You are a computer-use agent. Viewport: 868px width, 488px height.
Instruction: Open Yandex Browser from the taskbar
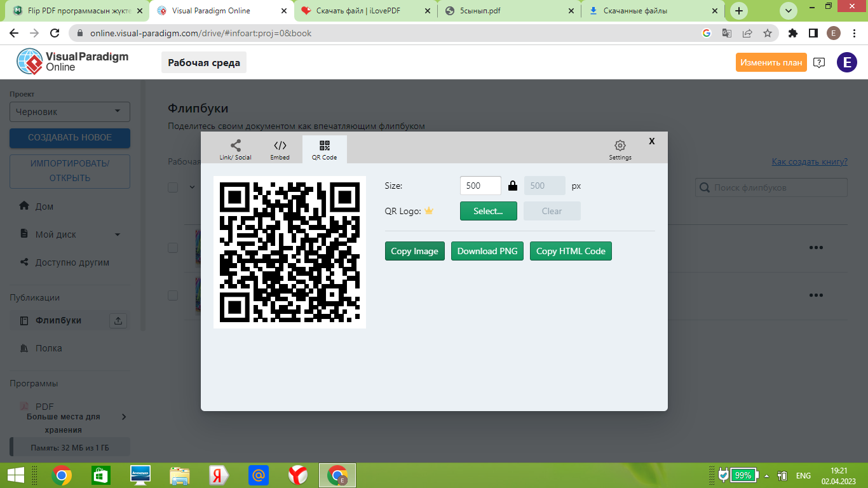(x=298, y=475)
